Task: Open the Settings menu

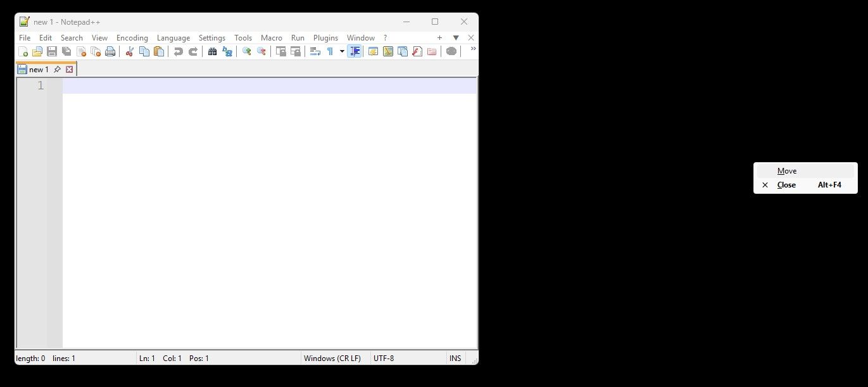Action: pos(212,38)
